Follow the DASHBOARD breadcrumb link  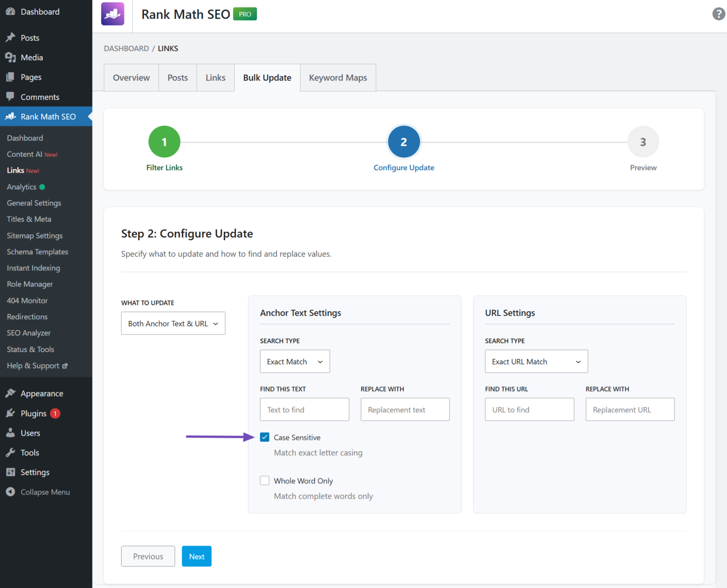(126, 48)
